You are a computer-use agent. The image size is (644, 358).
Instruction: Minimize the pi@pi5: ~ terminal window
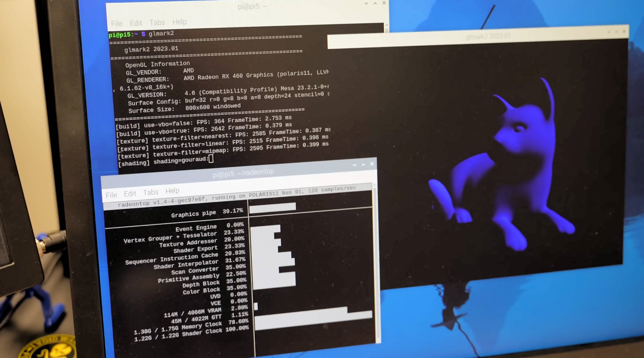tap(366, 3)
